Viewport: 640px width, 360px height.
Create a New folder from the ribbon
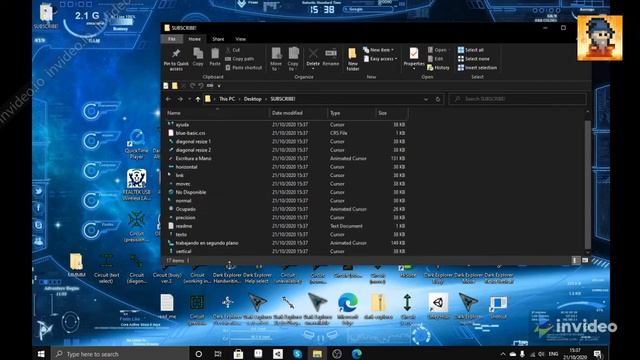coord(353,59)
